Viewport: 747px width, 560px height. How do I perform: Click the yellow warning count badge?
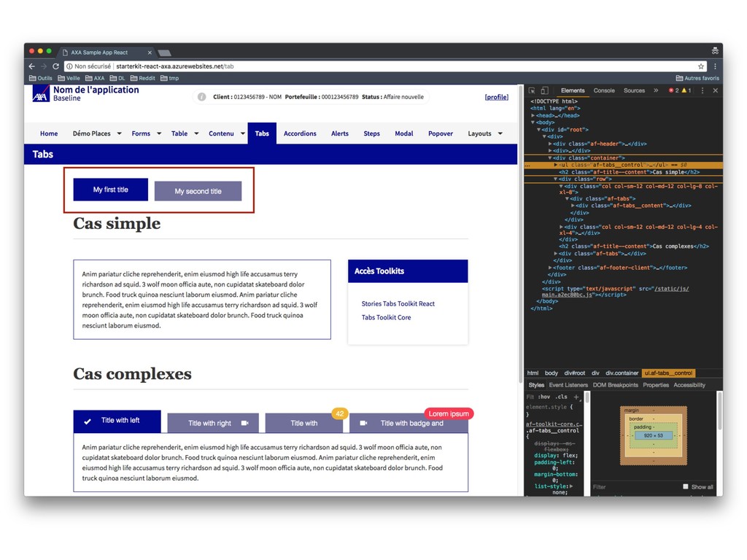(686, 90)
